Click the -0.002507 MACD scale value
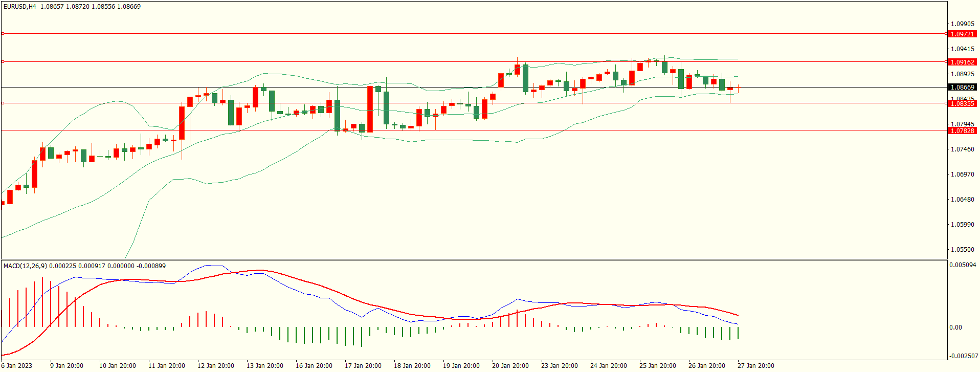Screen dimensions: 980x372 click(x=963, y=356)
